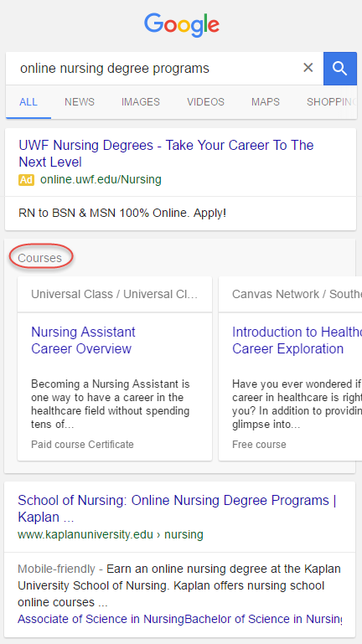This screenshot has height=644, width=362.
Task: Click the circled Courses heading
Action: (x=40, y=258)
